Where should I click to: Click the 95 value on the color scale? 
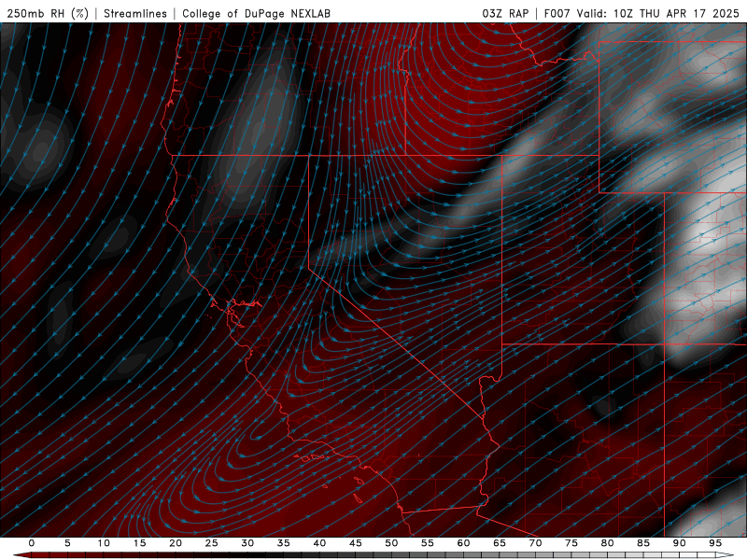point(715,543)
